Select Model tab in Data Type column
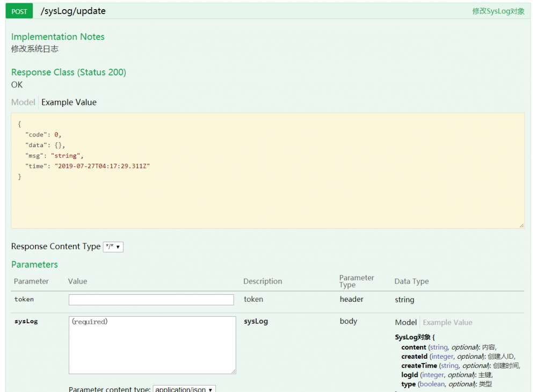537x392 pixels. pyautogui.click(x=406, y=322)
